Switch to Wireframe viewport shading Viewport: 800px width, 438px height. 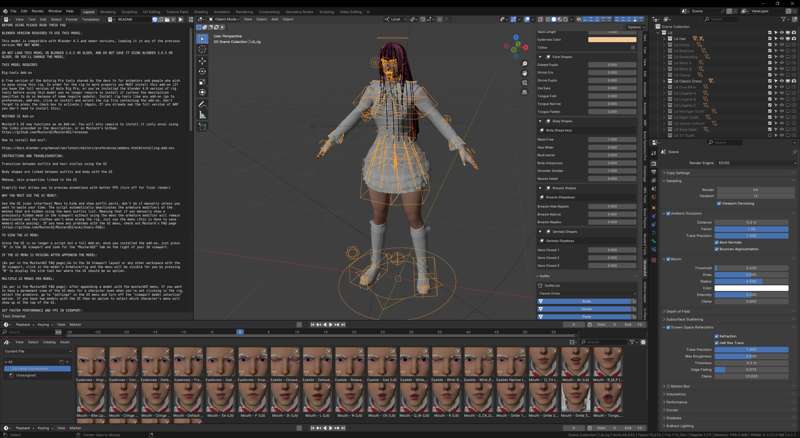coord(547,19)
